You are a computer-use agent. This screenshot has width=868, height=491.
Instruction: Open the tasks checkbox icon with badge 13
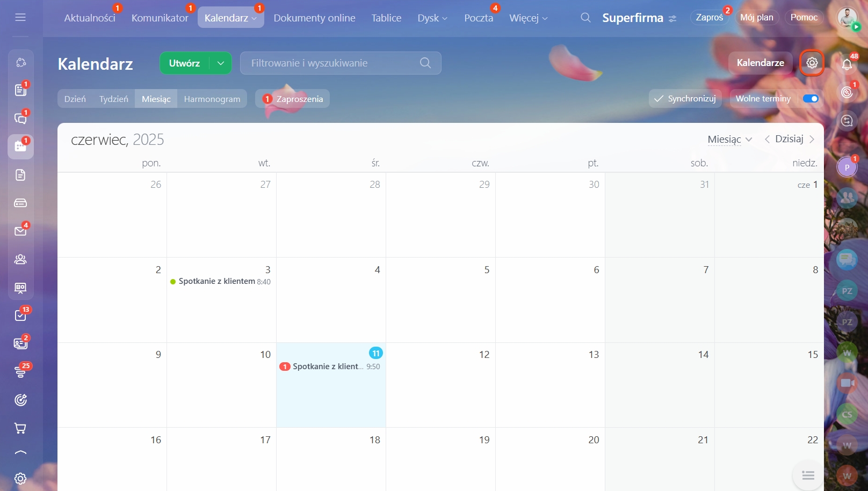pos(20,316)
